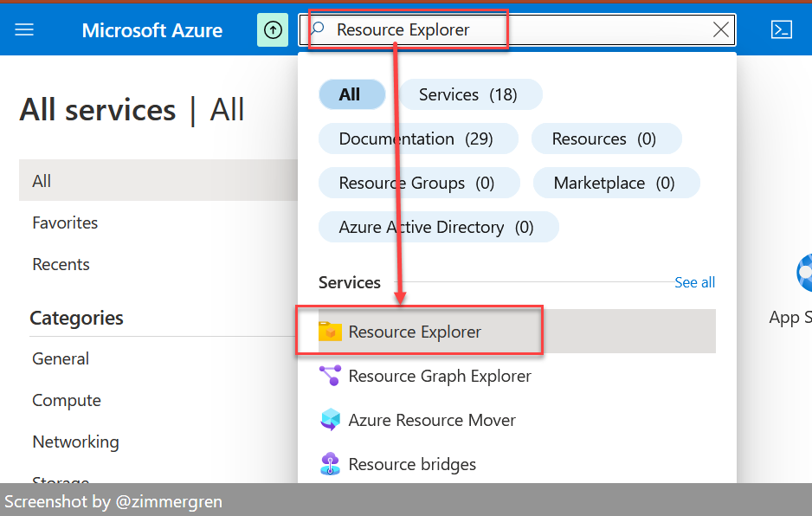The image size is (812, 516).
Task: Switch to the Services (18) filter
Action: pyautogui.click(x=470, y=94)
